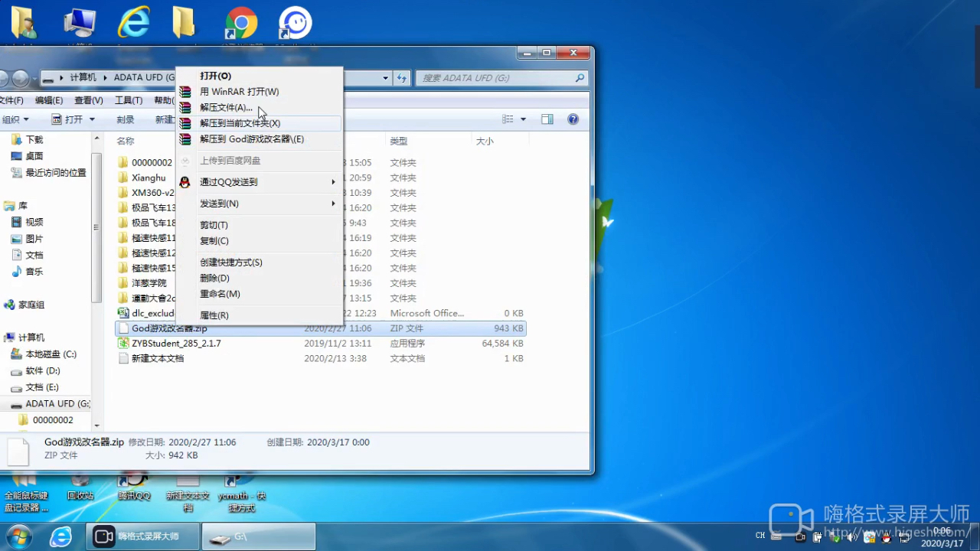Sort files by the 大小 column header
Screen dimensions: 980x551
485,142
